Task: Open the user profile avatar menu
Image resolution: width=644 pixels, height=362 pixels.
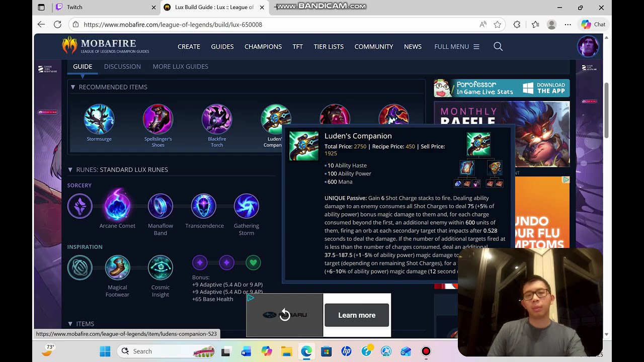Action: pos(588,46)
